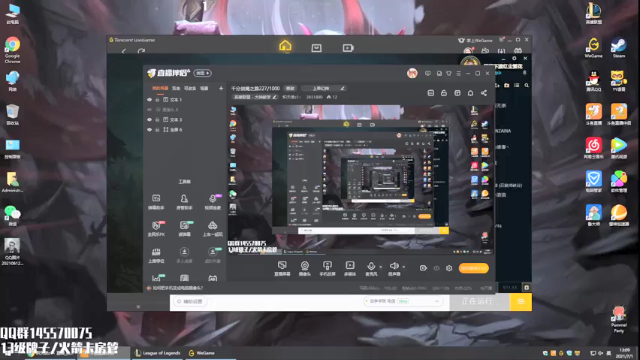Image resolution: width=640 pixels, height=360 pixels.
Task: Click the speaker icon in stream controls
Action: tap(394, 266)
